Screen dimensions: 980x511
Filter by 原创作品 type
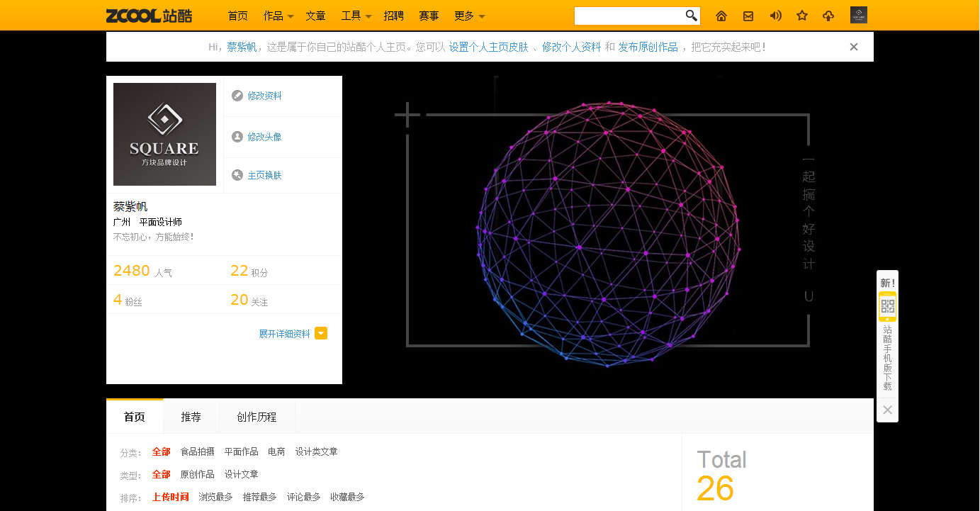click(x=198, y=474)
